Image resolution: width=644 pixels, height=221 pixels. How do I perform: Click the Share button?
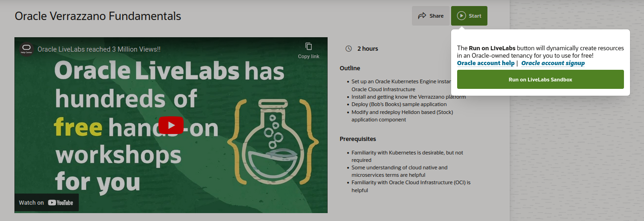tap(431, 16)
